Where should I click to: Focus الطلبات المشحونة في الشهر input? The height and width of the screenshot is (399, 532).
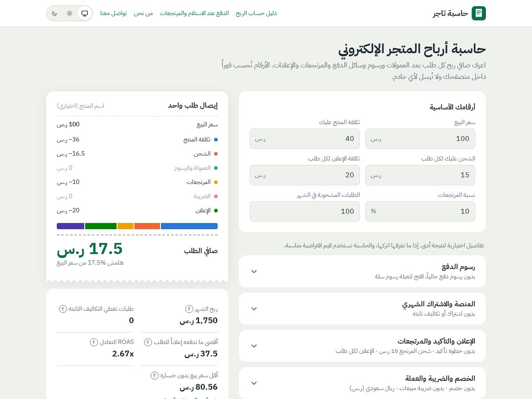[x=305, y=211]
